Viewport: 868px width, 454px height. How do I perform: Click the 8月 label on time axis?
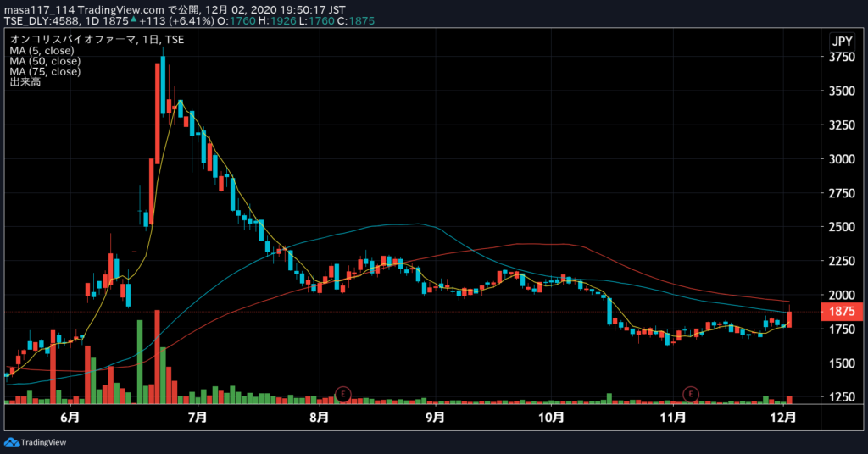[319, 417]
